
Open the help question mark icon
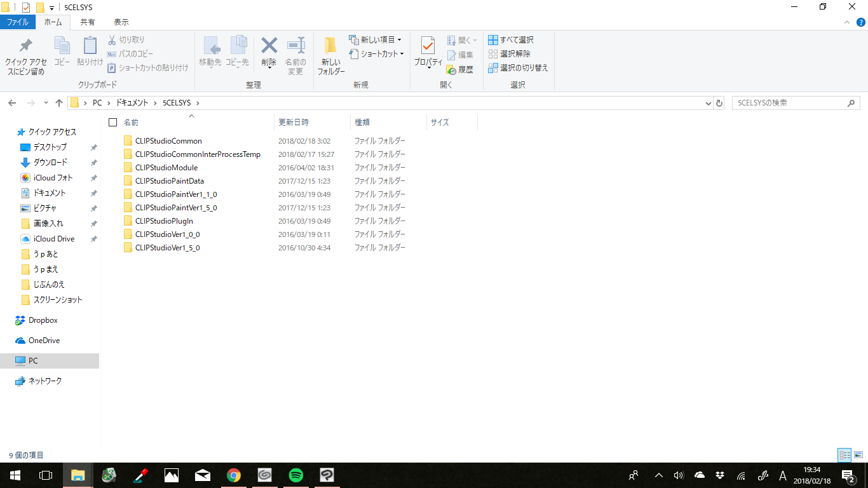tap(860, 22)
